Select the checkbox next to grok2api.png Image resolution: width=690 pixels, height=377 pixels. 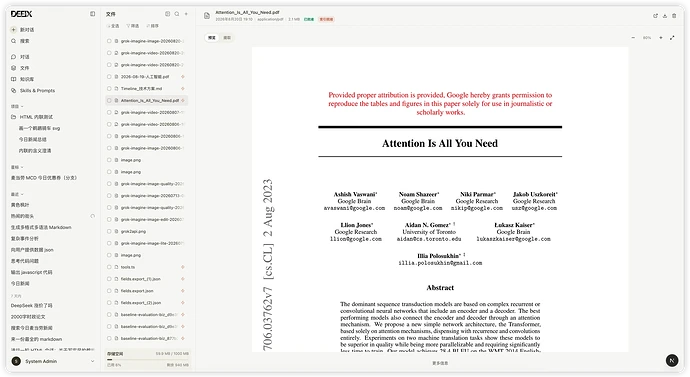click(x=109, y=231)
